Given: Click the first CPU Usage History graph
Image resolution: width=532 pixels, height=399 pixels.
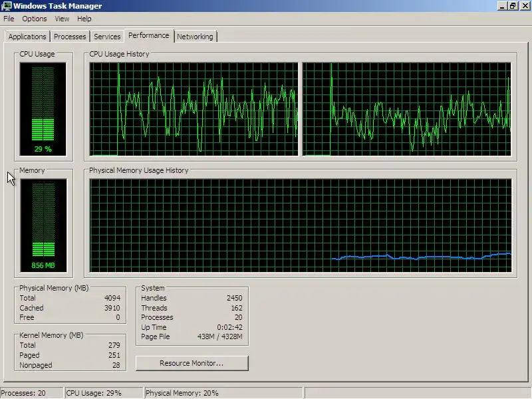Looking at the screenshot, I should point(194,109).
